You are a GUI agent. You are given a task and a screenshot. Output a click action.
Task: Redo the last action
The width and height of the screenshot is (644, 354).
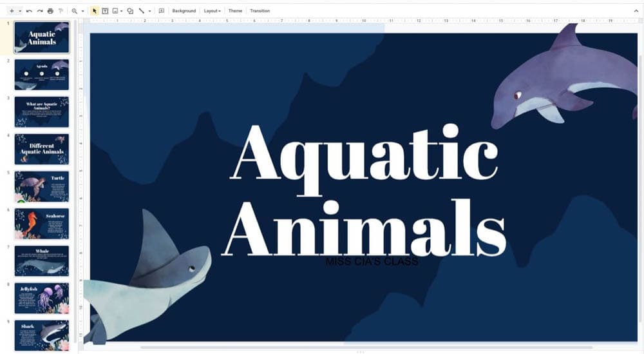click(x=39, y=11)
